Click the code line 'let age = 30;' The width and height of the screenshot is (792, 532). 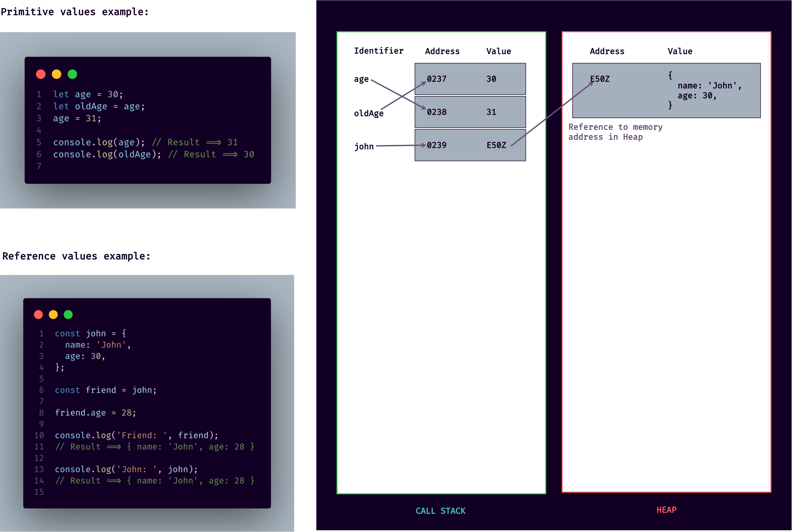(x=88, y=94)
